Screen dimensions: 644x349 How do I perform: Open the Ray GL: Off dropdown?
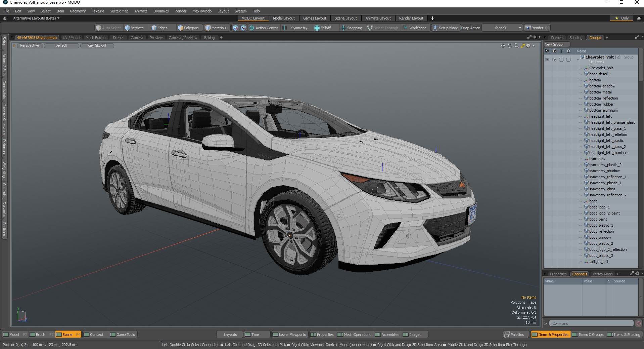pyautogui.click(x=97, y=45)
